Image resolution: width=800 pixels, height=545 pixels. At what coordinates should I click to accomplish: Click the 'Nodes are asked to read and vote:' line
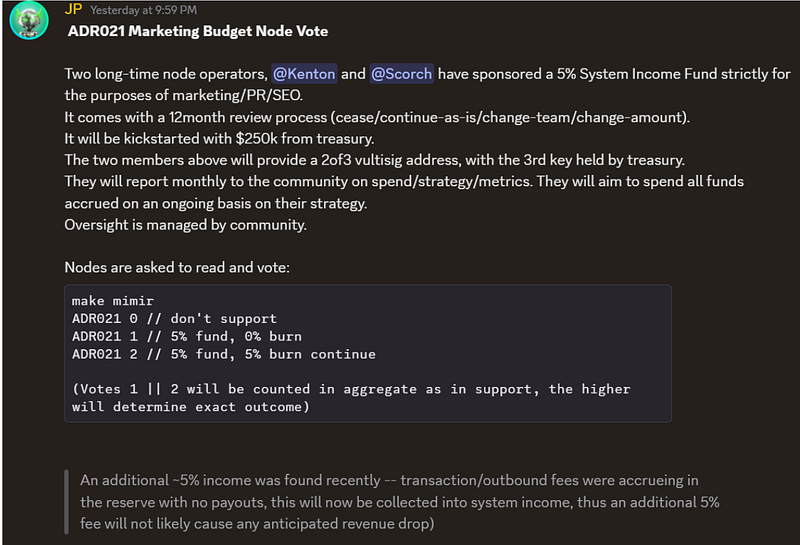(177, 267)
